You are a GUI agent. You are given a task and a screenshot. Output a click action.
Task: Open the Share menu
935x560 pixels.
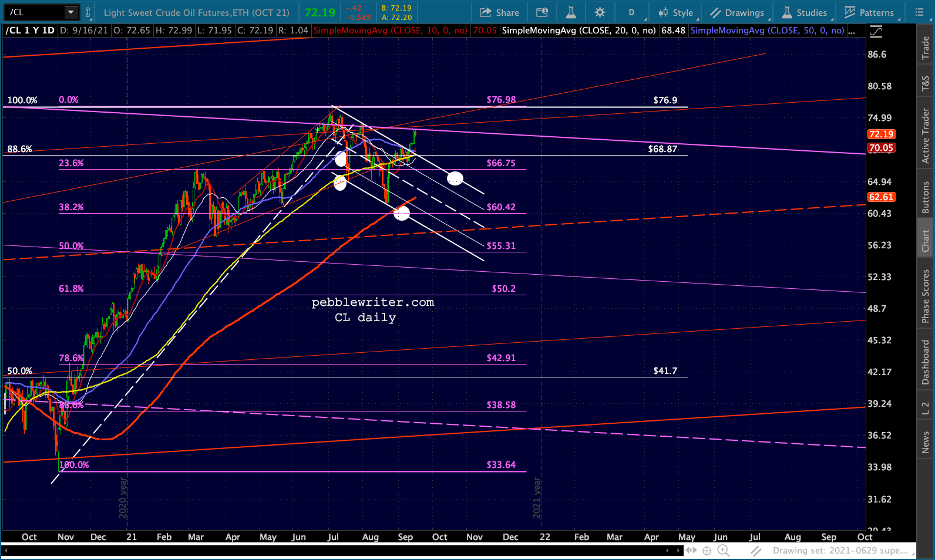click(x=499, y=12)
